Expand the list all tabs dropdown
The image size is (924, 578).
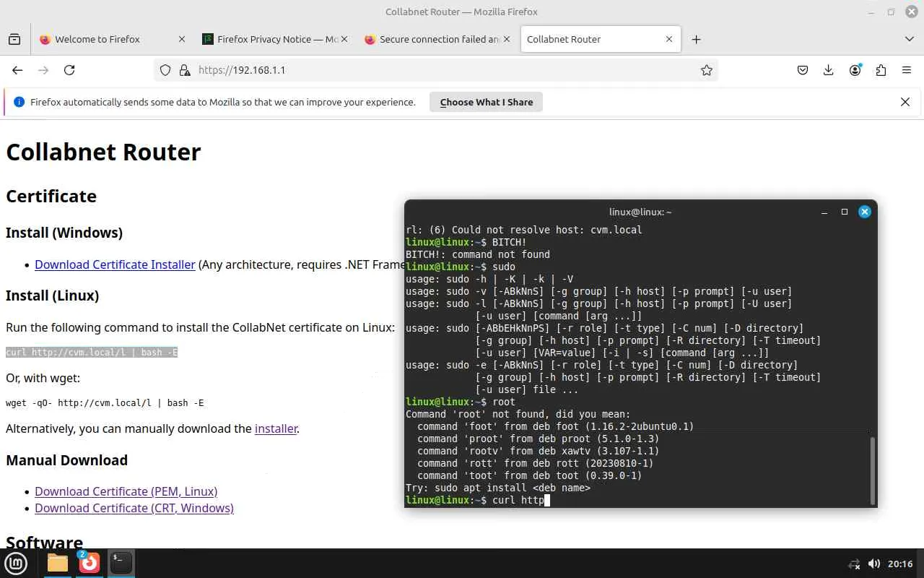coord(909,39)
